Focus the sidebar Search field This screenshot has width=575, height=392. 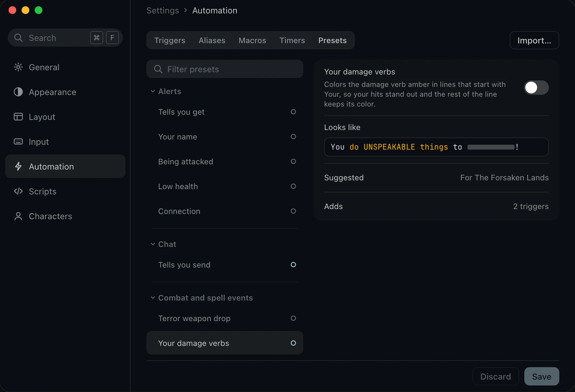pyautogui.click(x=65, y=38)
